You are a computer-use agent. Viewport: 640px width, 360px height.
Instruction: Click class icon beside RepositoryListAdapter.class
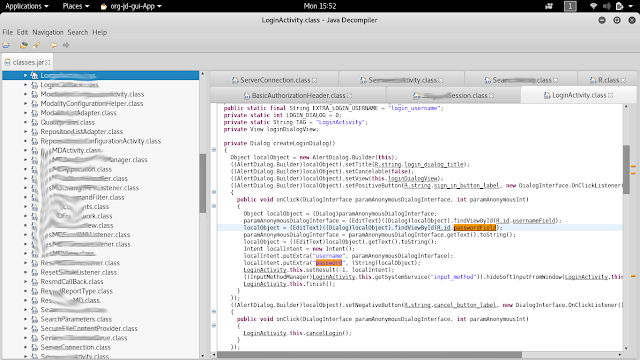pos(35,132)
